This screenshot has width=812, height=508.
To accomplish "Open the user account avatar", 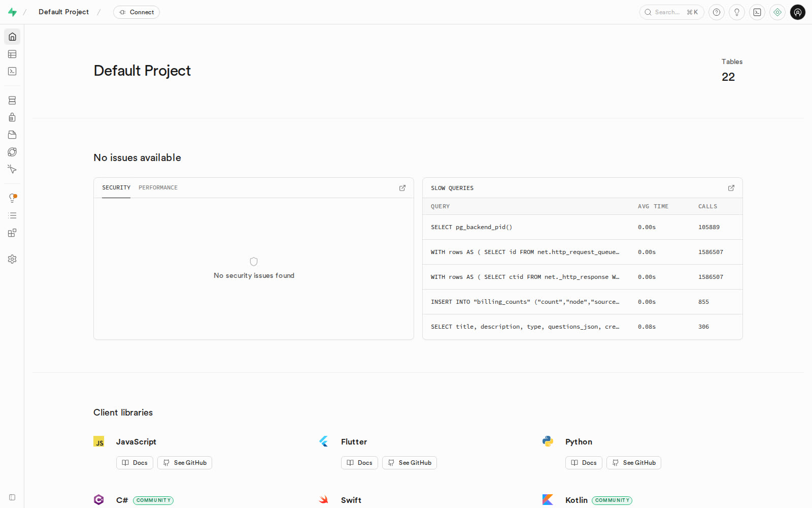I will click(x=798, y=12).
